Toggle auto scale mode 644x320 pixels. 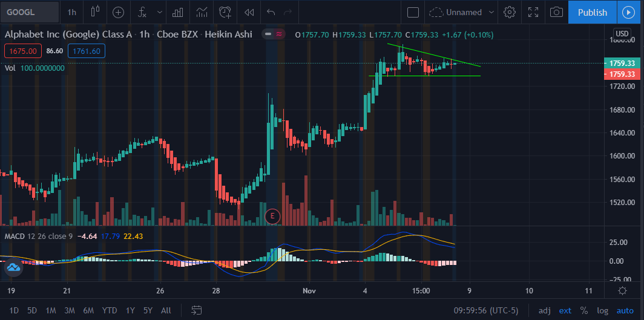coord(625,310)
